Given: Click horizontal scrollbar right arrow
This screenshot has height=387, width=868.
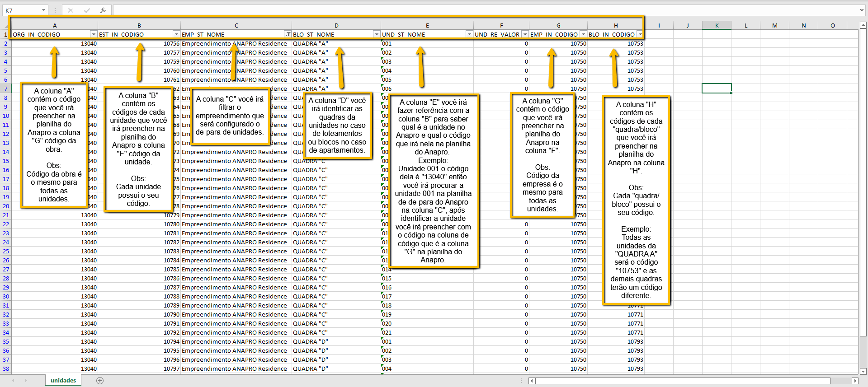Looking at the screenshot, I should coord(854,381).
